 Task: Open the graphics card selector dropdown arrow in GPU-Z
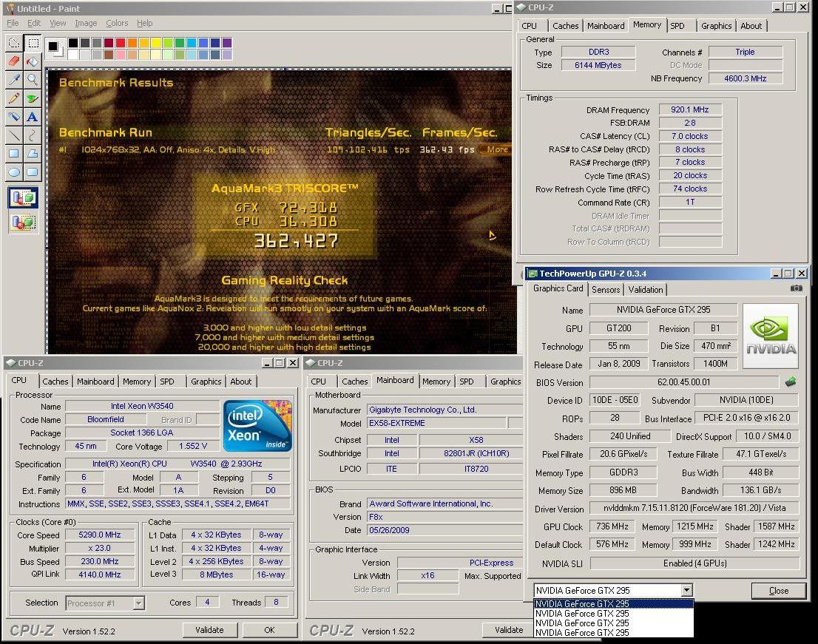686,590
